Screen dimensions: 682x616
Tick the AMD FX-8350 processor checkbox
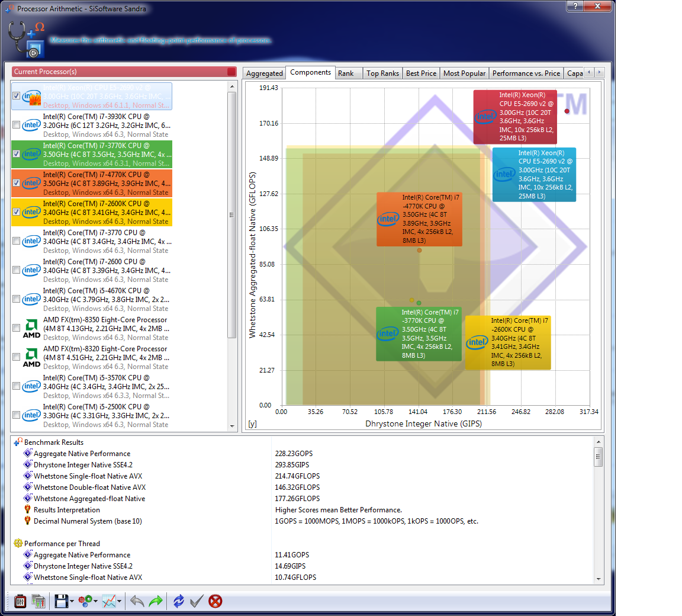(17, 328)
